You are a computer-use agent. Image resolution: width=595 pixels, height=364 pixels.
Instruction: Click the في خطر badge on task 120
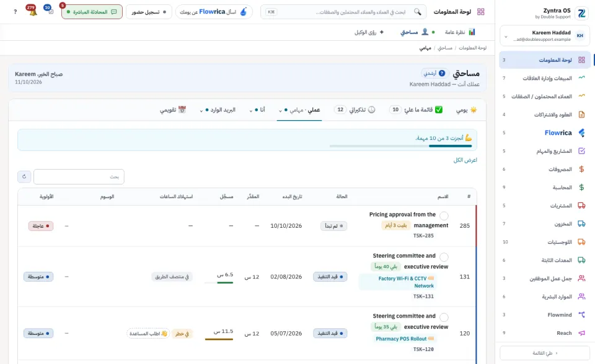click(x=182, y=334)
